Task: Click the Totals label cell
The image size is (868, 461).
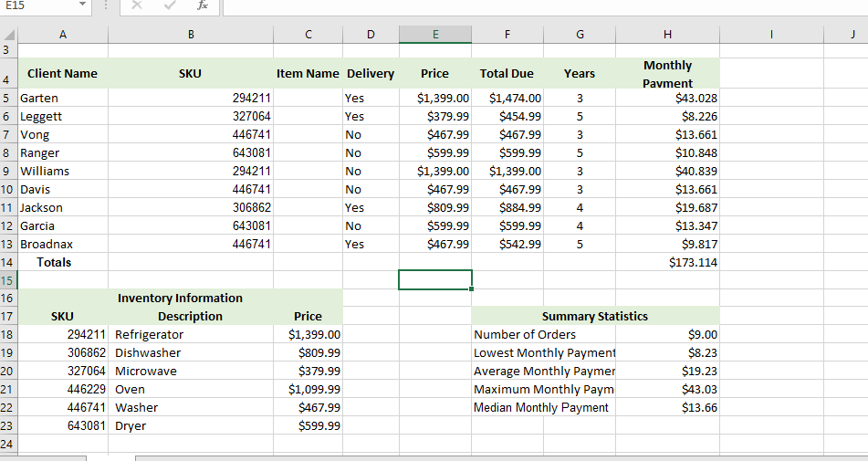Action: click(63, 262)
